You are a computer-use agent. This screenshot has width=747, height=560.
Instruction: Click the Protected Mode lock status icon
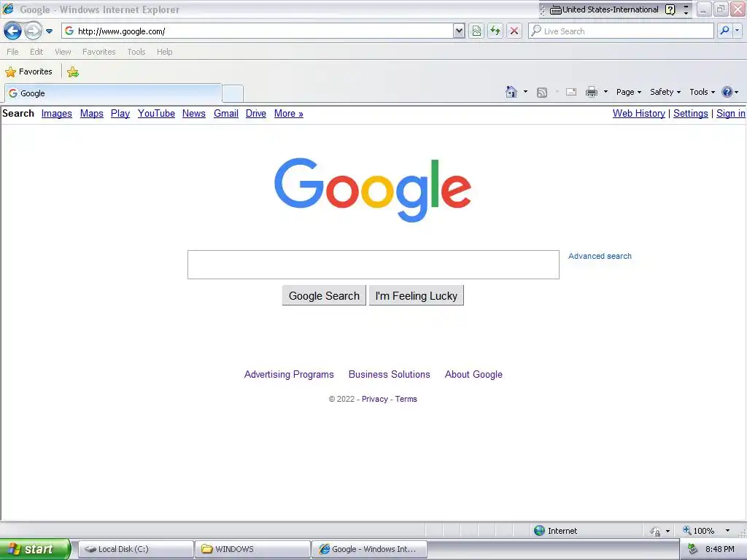pyautogui.click(x=656, y=531)
